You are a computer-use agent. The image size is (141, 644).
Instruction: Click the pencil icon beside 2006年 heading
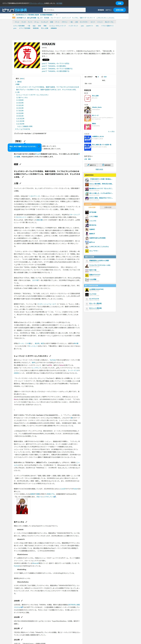22,601
